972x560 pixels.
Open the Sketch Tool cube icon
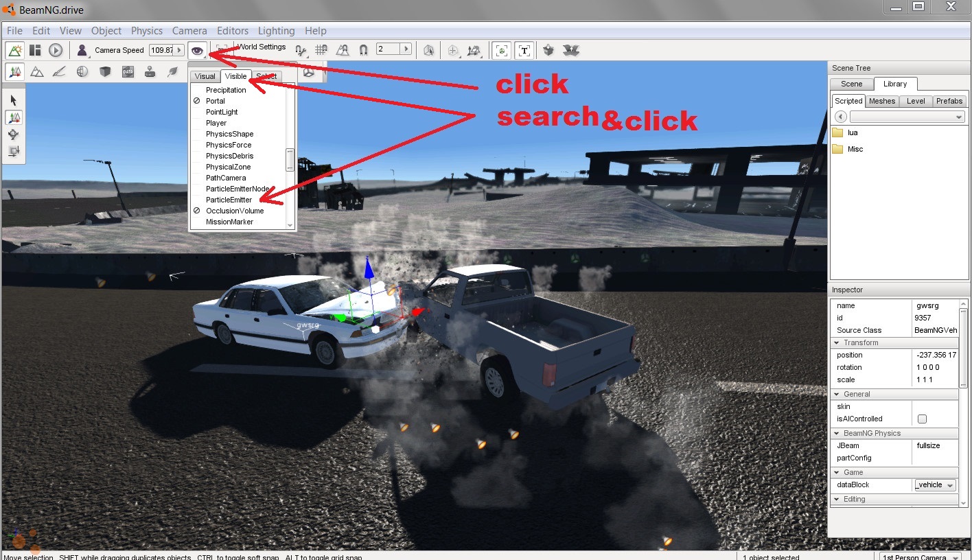[105, 71]
